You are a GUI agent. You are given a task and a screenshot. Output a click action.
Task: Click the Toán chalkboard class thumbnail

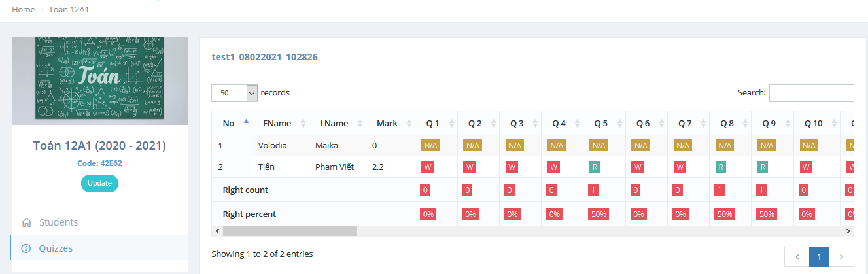point(99,80)
